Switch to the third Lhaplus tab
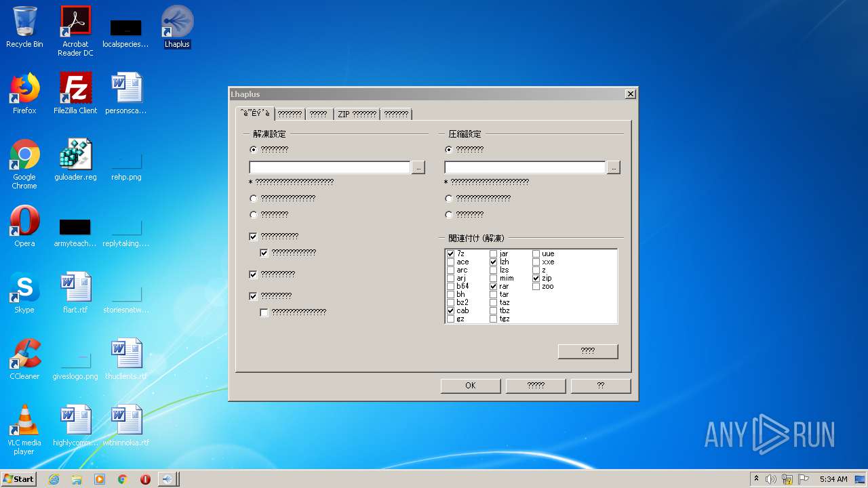Viewport: 868px width, 488px height. coord(319,115)
